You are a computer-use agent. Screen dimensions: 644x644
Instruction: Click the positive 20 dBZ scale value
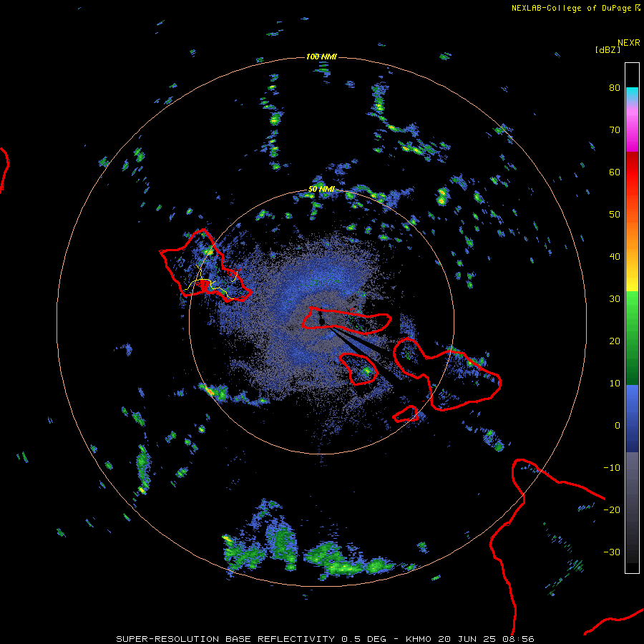(615, 341)
